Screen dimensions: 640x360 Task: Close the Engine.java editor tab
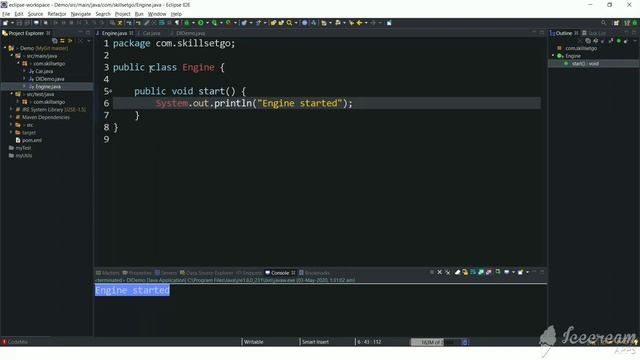tap(131, 33)
